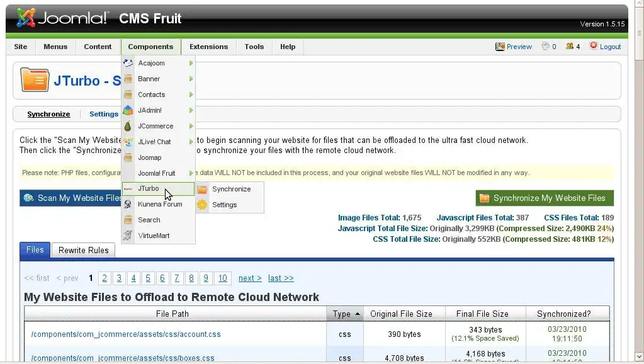Open the Synchronize toolbar link
This screenshot has width=644, height=364.
[x=48, y=114]
